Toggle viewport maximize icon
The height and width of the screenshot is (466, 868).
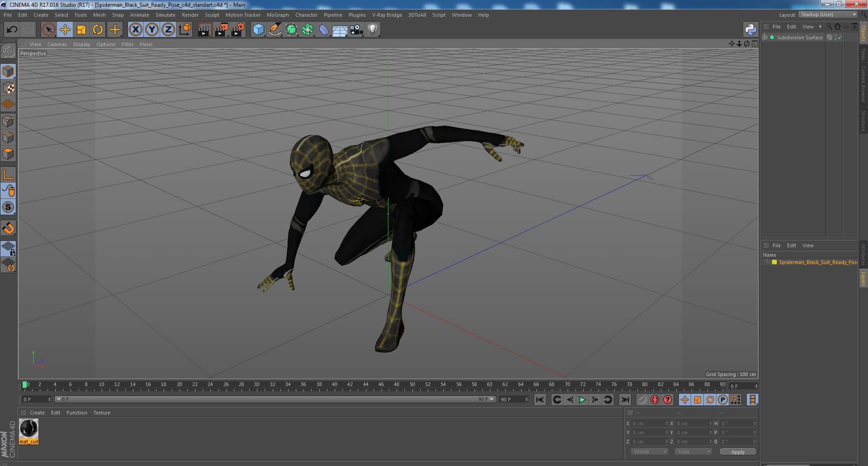point(754,44)
